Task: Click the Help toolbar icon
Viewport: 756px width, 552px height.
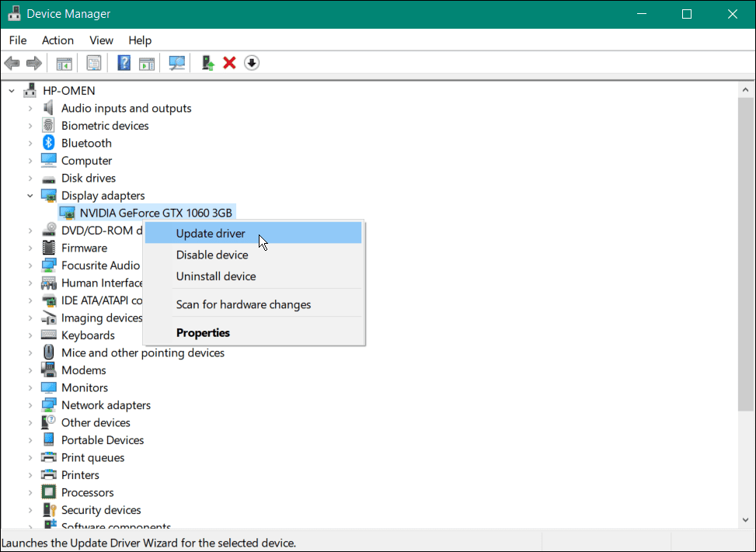Action: [x=124, y=62]
